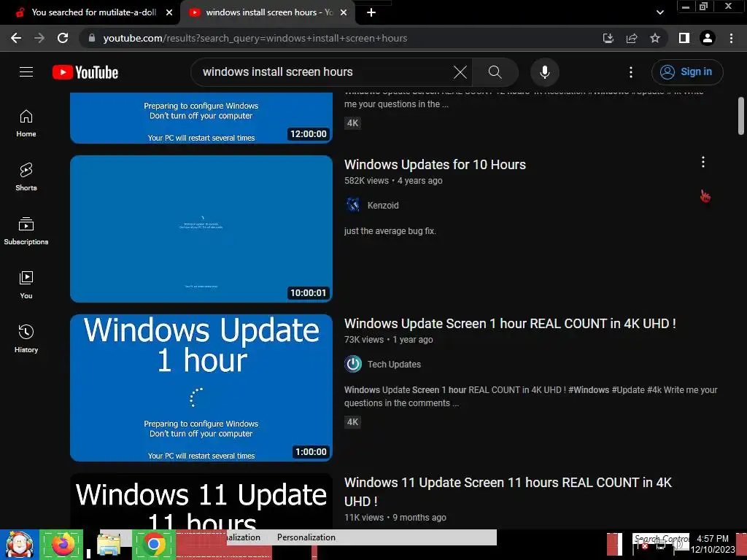Click the Santa start button on taskbar
The height and width of the screenshot is (560, 747).
(x=20, y=545)
